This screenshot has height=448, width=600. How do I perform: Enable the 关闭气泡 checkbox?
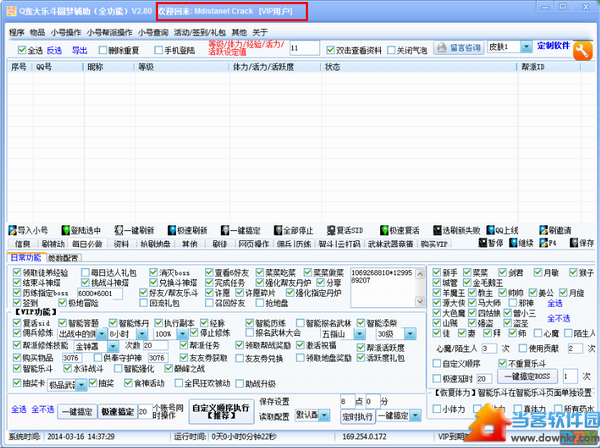(391, 50)
